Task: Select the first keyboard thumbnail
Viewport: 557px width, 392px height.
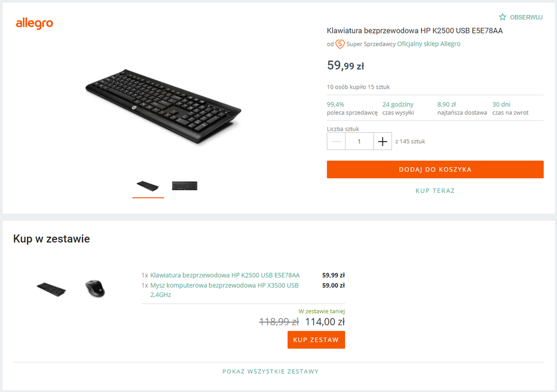Action: [x=148, y=186]
